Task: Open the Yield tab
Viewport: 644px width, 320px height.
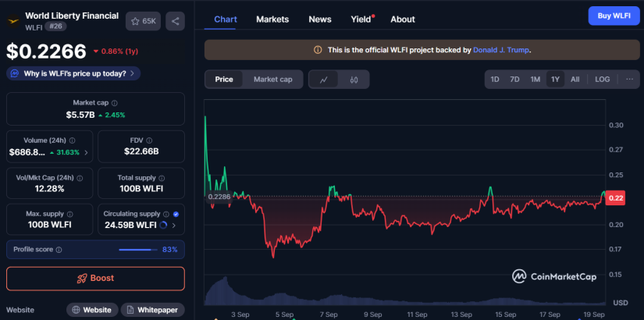Action: tap(361, 20)
